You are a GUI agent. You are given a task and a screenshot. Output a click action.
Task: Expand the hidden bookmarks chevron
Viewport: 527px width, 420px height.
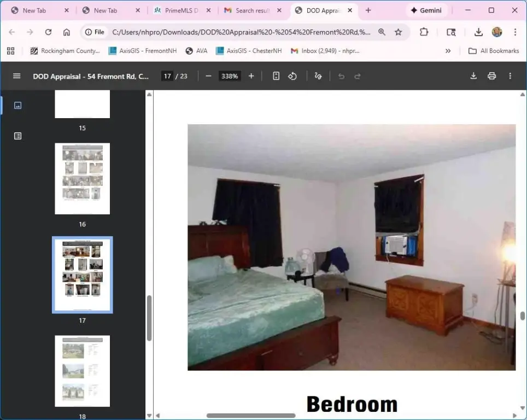tap(448, 51)
